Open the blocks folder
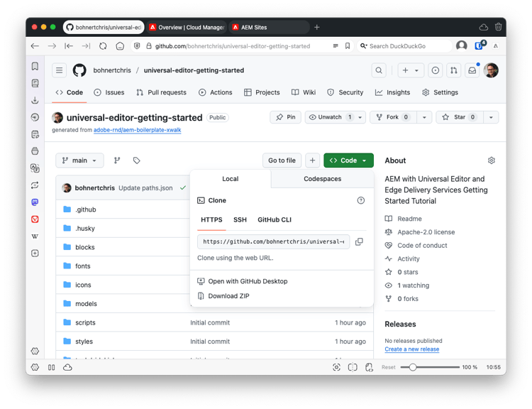532x409 pixels. (x=85, y=247)
